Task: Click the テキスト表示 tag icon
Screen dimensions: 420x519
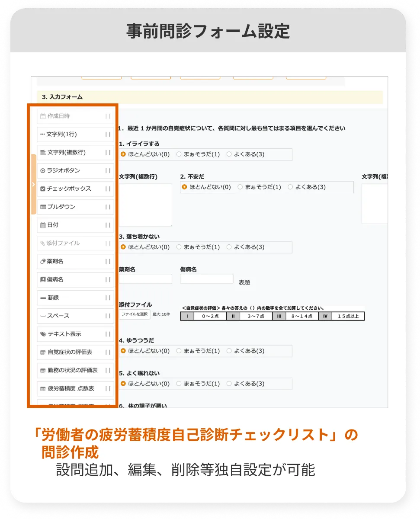Action: (43, 334)
